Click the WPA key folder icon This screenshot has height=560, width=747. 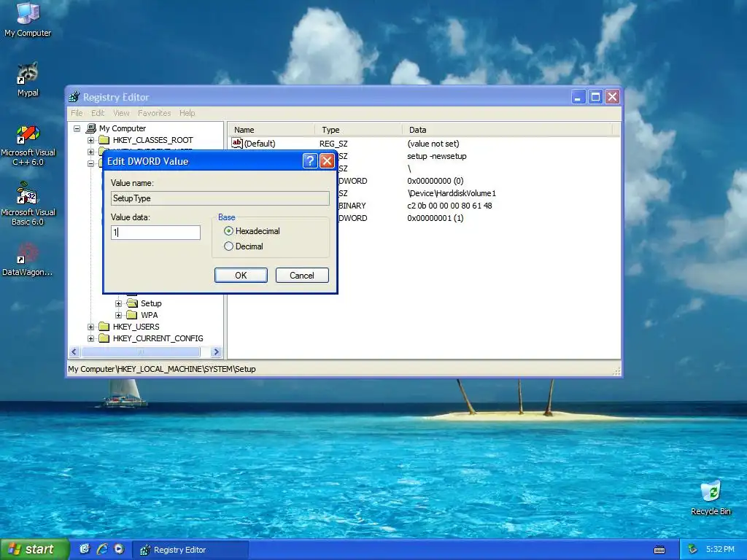coord(132,315)
